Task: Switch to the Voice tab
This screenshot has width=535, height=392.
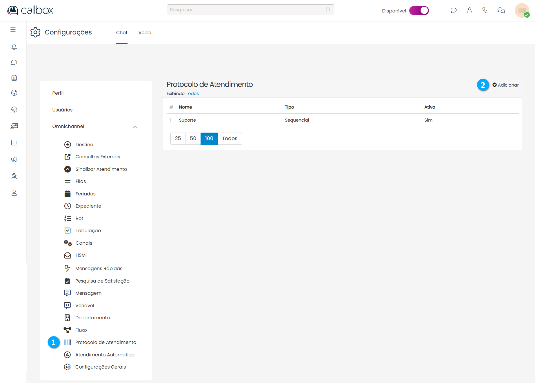Action: tap(145, 33)
